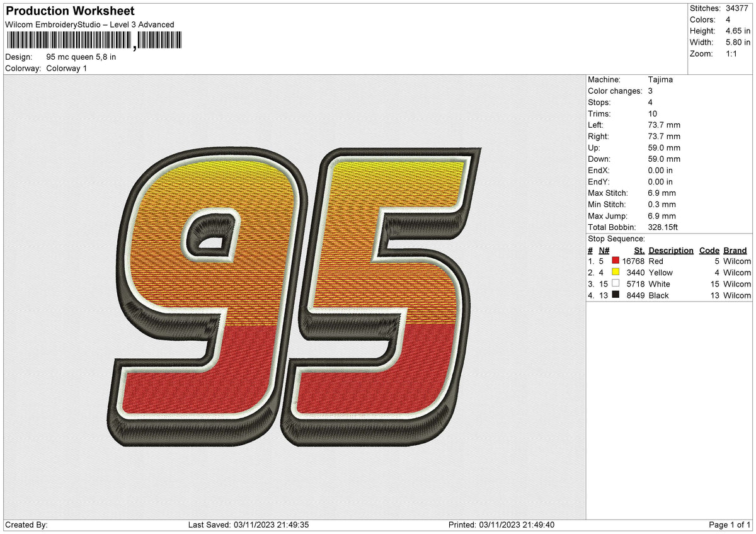Click the White stitch count 5718
The image size is (756, 534).
coord(635,283)
